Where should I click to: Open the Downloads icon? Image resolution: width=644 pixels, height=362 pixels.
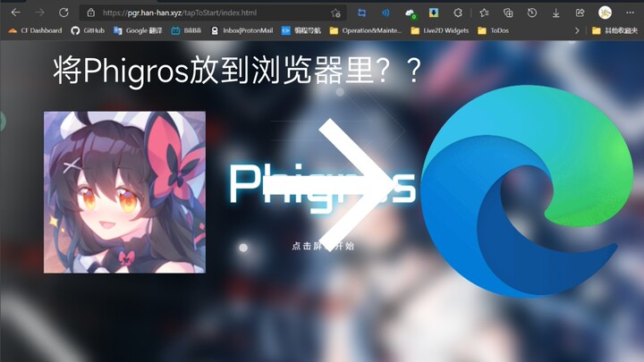[555, 13]
